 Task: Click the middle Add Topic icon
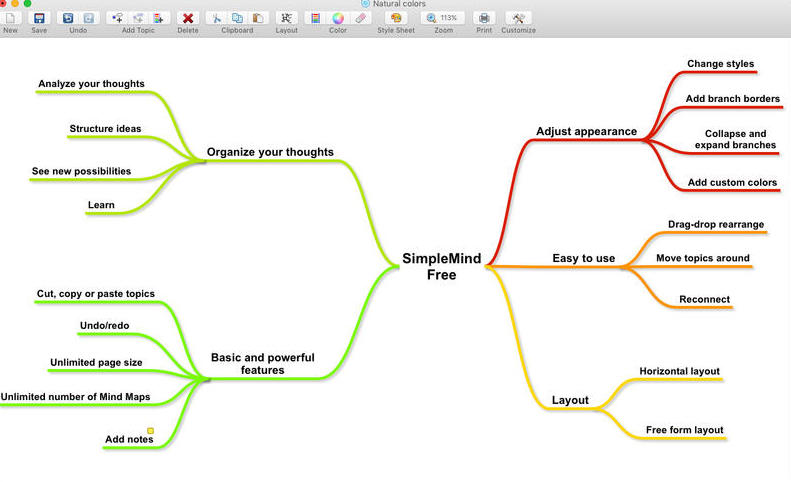pos(138,18)
